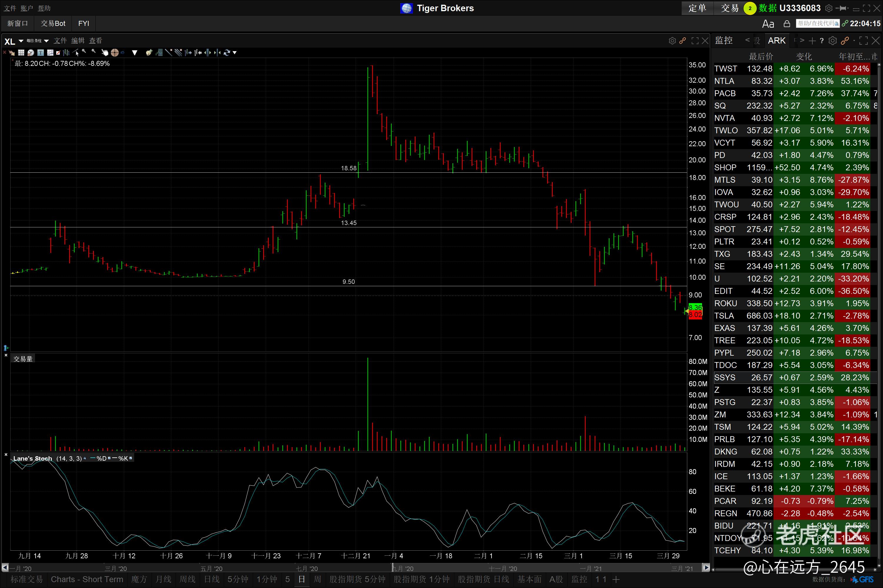Go to previous watchlist tab arrow
The image size is (883, 588).
[748, 40]
